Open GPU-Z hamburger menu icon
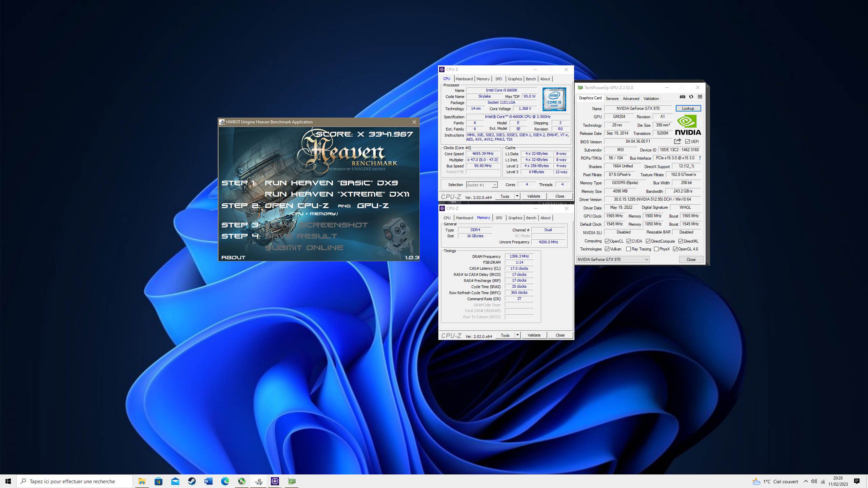This screenshot has height=488, width=868. [700, 97]
